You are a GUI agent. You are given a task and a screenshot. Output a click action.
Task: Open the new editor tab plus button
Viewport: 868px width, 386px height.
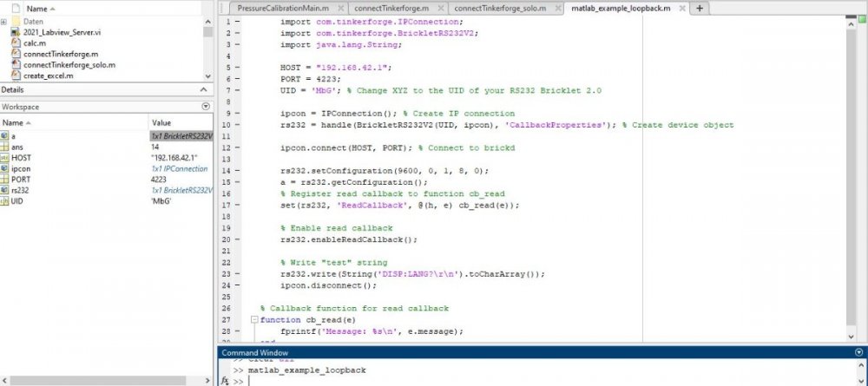pos(700,8)
